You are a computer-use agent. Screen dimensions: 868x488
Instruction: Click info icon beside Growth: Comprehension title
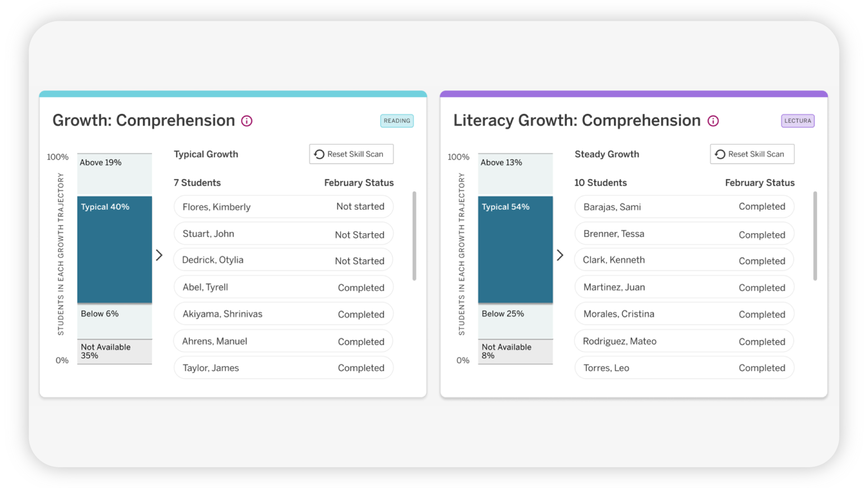246,121
